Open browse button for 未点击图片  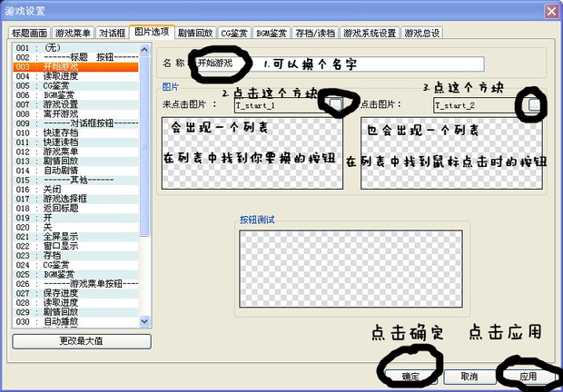(335, 105)
